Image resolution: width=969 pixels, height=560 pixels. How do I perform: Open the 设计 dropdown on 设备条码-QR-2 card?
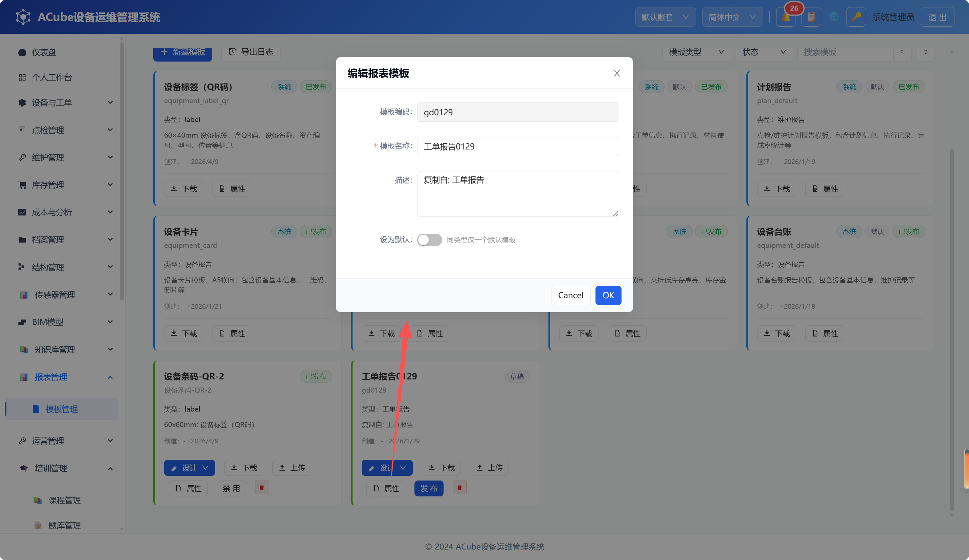pos(189,468)
